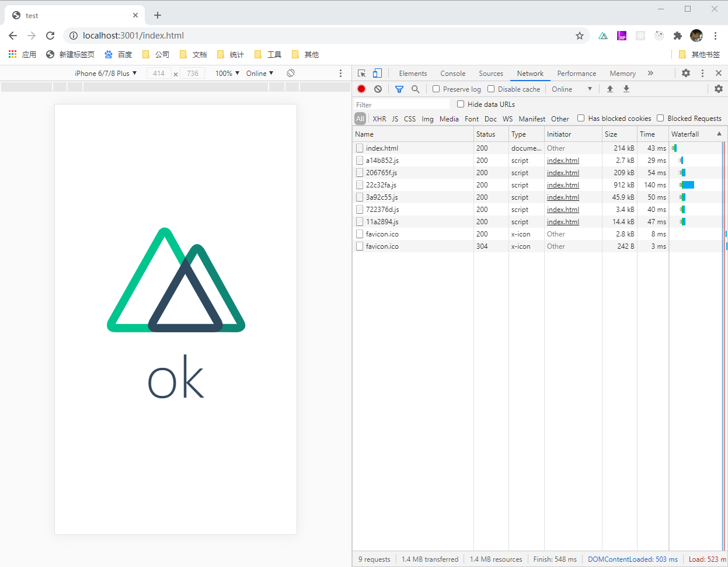Filter requests by JS
728x567 pixels.
pyautogui.click(x=395, y=119)
